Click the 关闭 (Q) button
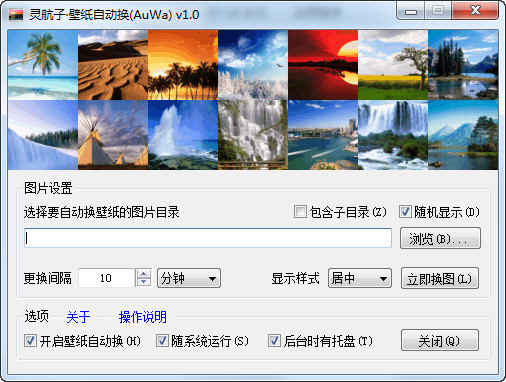 [440, 340]
